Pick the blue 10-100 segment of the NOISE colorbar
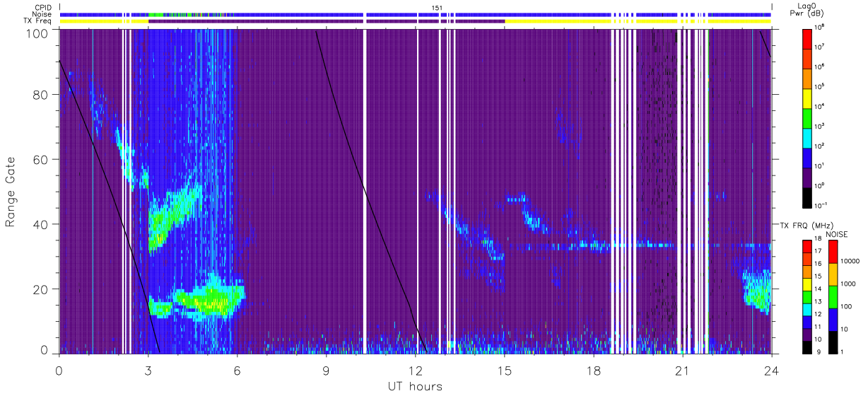868x401 pixels. [x=833, y=319]
